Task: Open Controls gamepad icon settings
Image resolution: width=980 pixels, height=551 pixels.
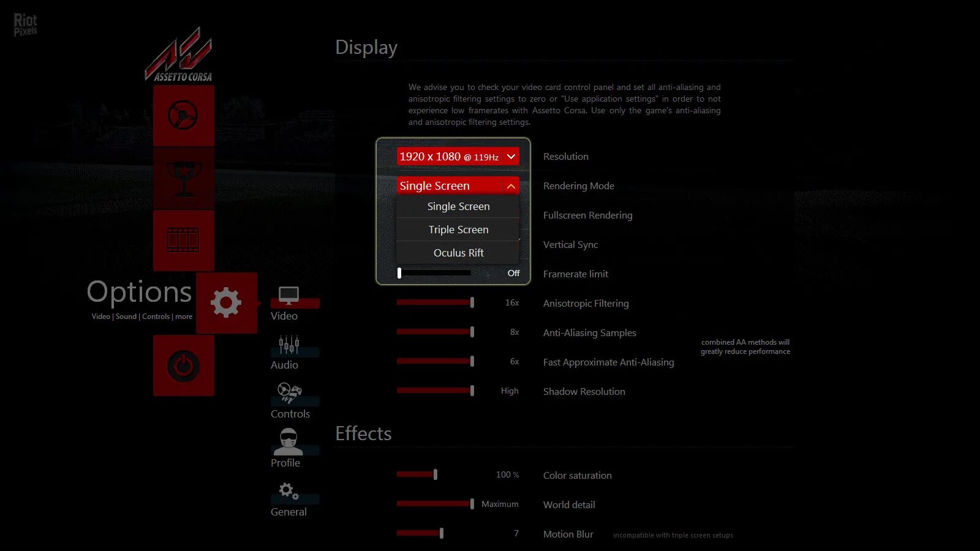Action: 289,393
